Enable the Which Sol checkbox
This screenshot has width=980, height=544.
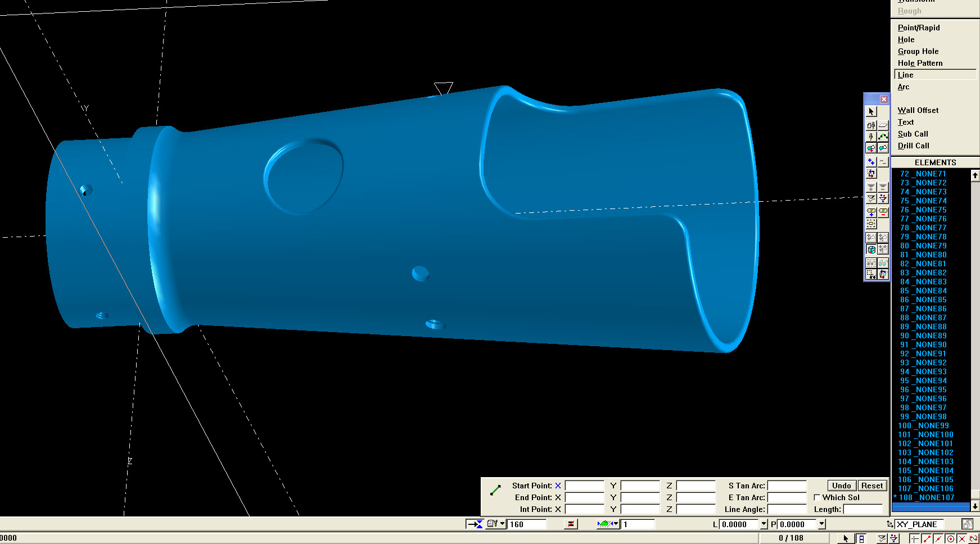pos(817,497)
